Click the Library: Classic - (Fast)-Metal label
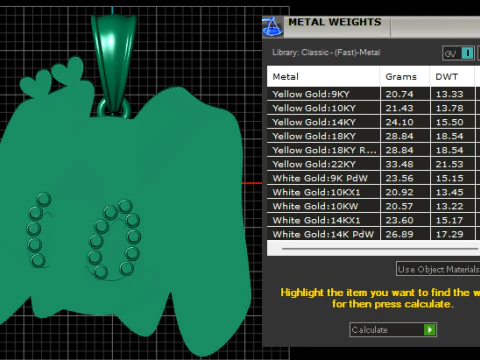 tap(326, 53)
